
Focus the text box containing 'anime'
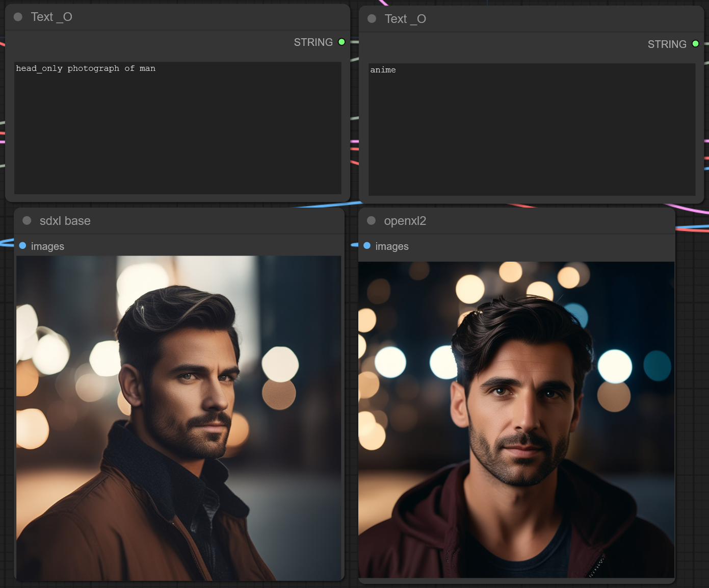tap(532, 130)
